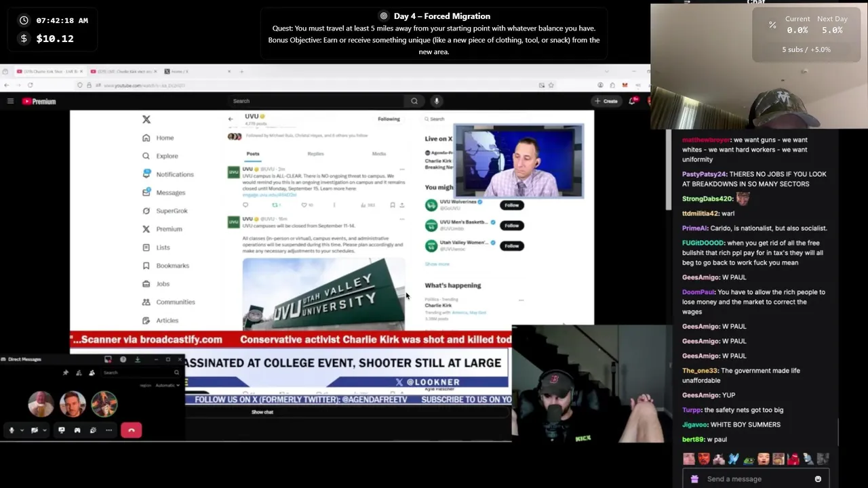Screen dimensions: 868x488
Task: Open Home in the X sidebar
Action: click(158, 138)
